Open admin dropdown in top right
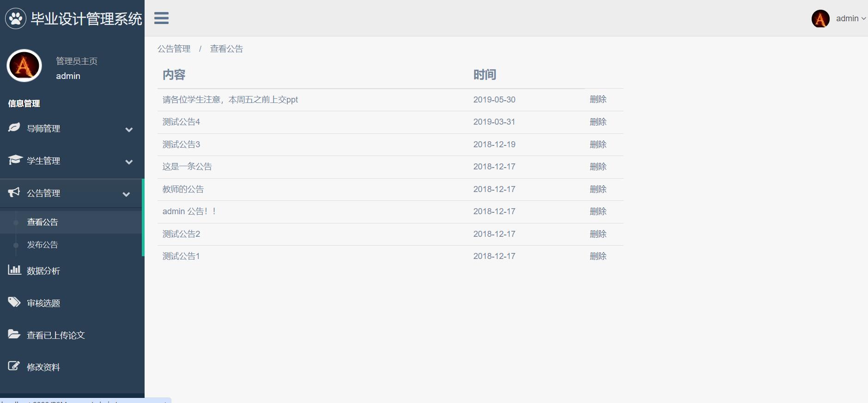 851,18
